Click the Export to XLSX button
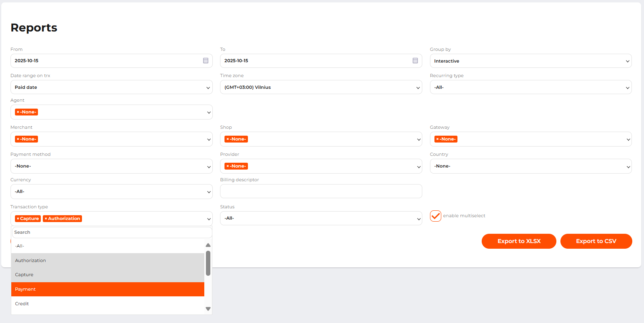Screen dimensions: 644x323 tap(518, 241)
